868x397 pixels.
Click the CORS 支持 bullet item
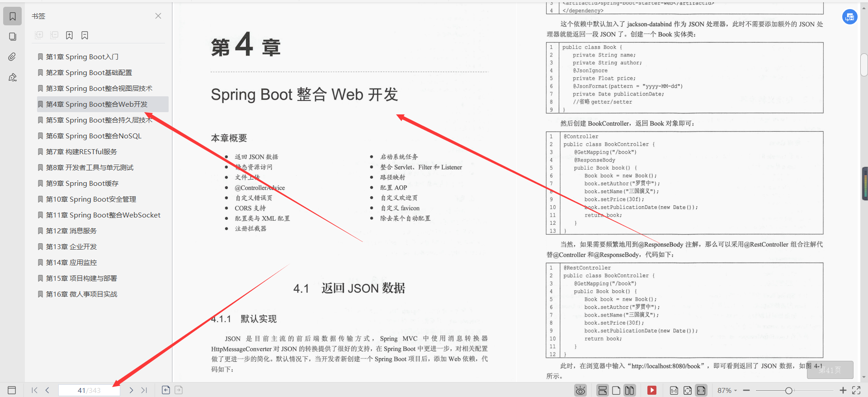coord(250,208)
